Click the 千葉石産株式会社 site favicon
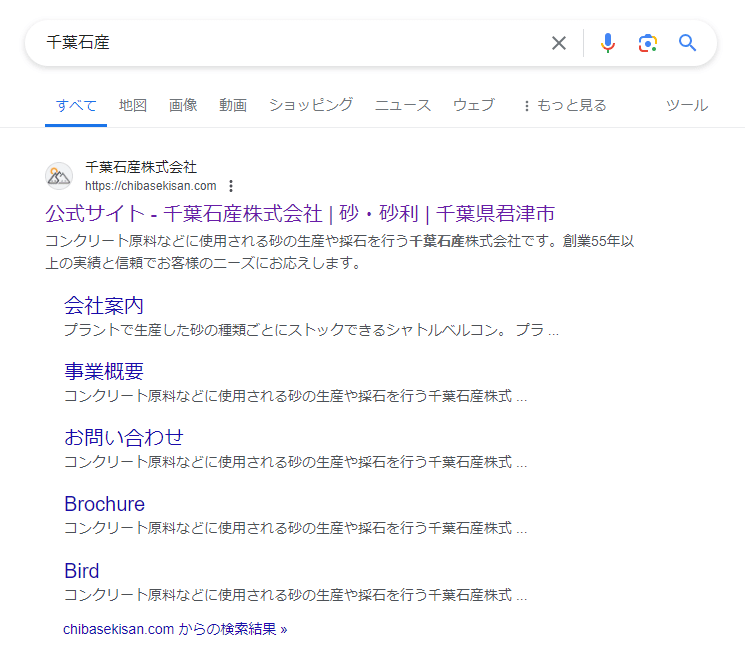Screen dimensions: 745x652 tap(59, 176)
